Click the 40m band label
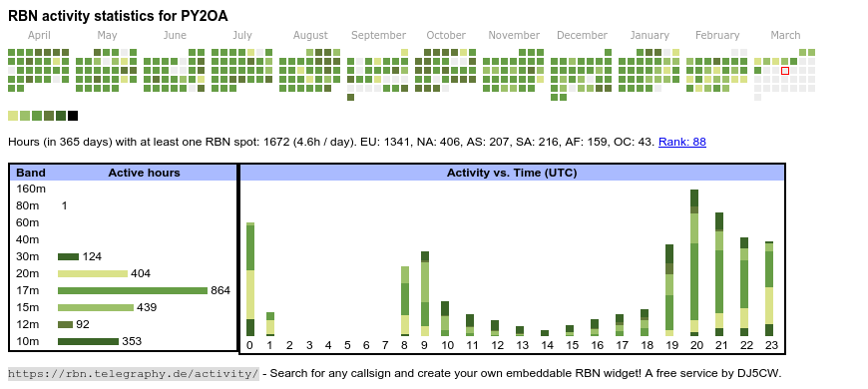 click(28, 239)
